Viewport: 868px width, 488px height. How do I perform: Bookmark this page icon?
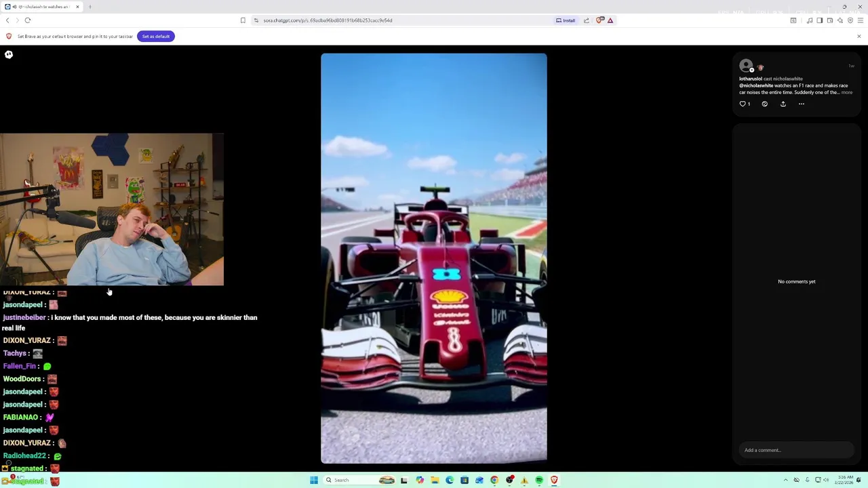pos(243,20)
